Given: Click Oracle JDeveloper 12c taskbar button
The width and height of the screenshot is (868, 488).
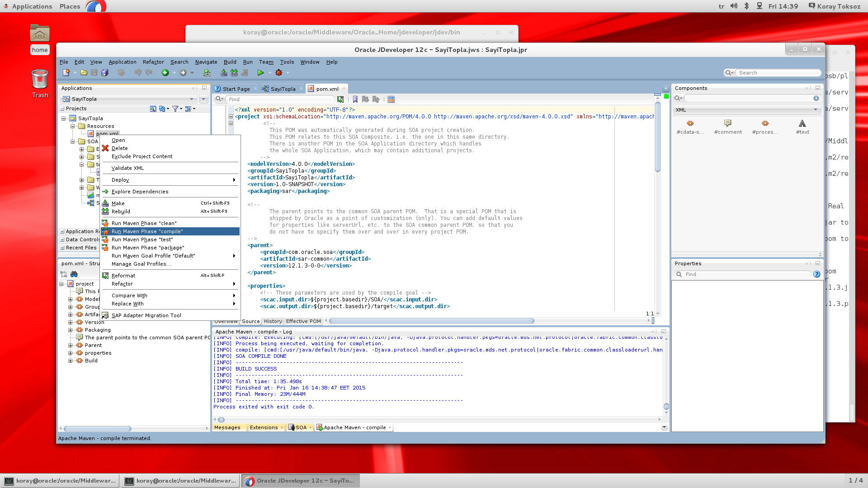Looking at the screenshot, I should tap(301, 481).
